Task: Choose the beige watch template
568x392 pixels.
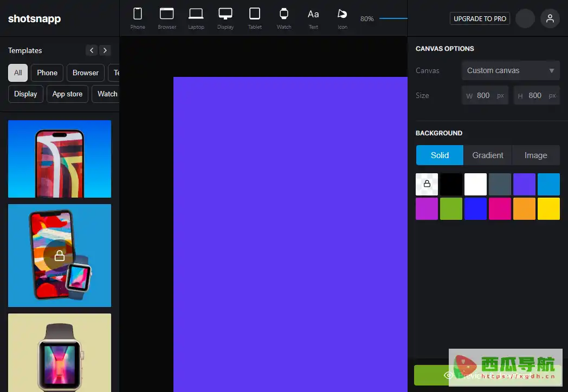Action: [x=60, y=353]
